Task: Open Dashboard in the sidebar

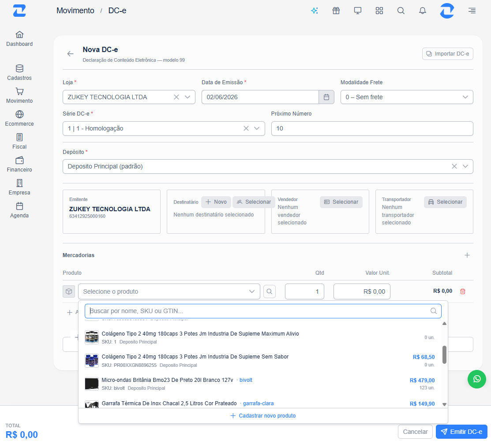Action: click(x=19, y=39)
